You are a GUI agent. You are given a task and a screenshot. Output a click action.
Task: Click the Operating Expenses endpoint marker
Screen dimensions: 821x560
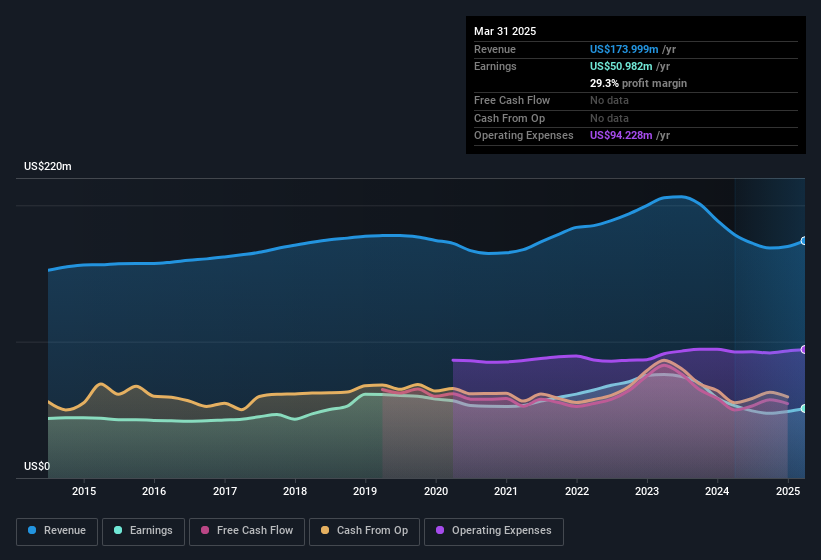click(x=804, y=349)
